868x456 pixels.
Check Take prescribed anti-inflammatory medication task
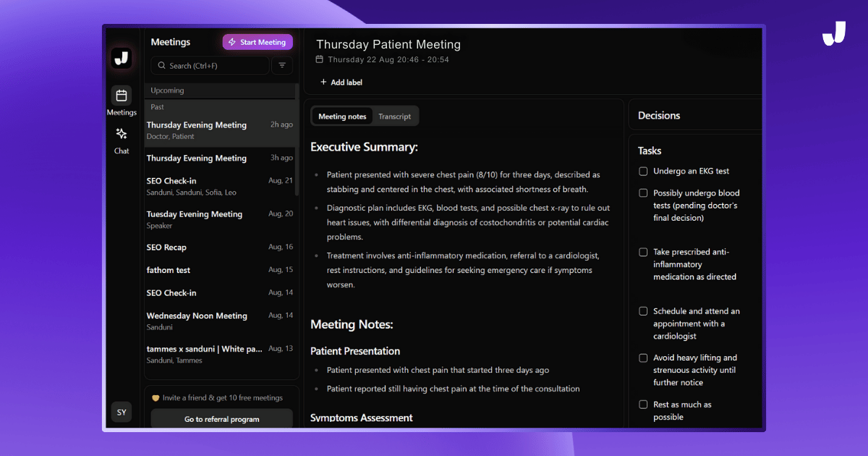click(x=643, y=252)
